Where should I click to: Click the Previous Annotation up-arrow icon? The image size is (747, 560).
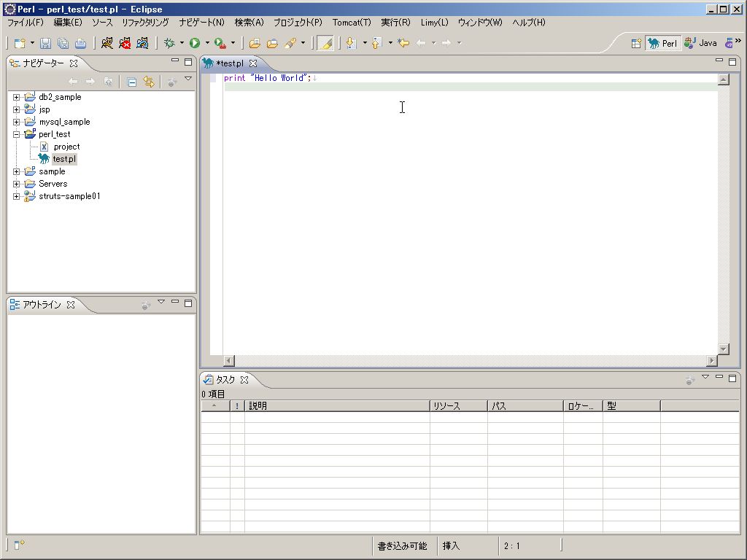pos(376,43)
